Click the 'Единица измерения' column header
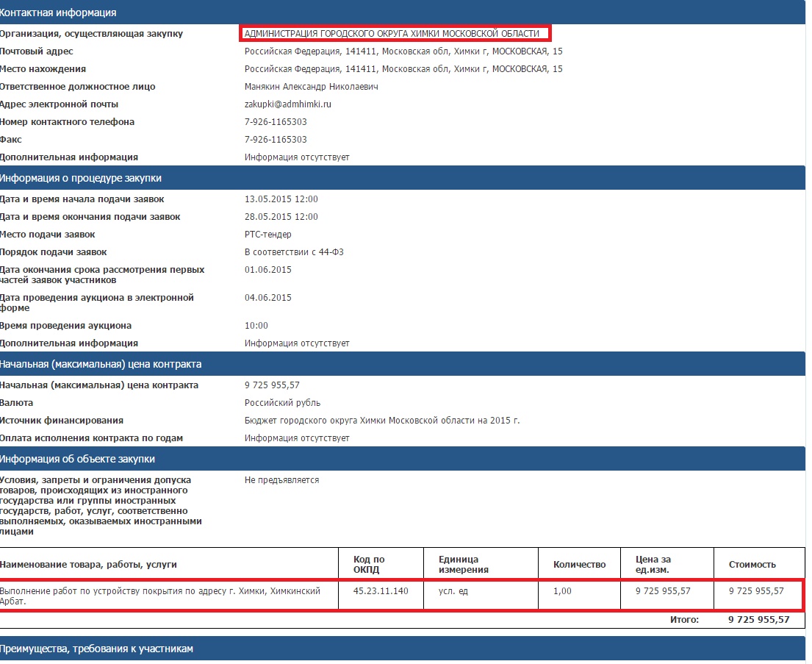The image size is (812, 664). click(x=459, y=564)
